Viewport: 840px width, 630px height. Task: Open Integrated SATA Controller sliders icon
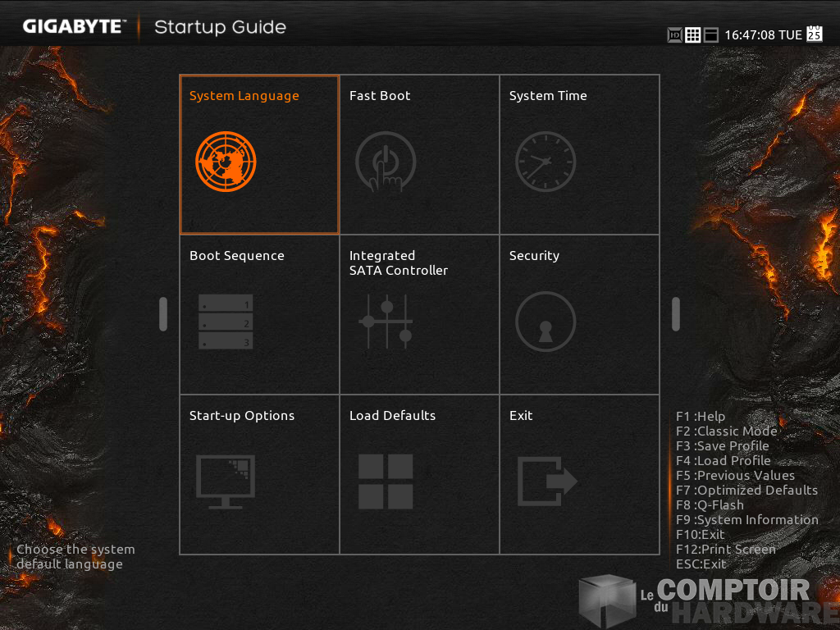[x=386, y=322]
